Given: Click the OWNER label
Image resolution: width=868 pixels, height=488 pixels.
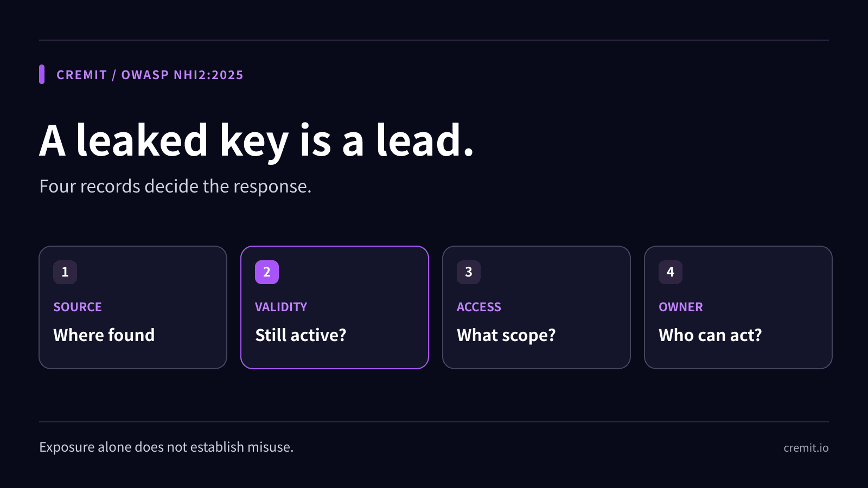Looking at the screenshot, I should 681,307.
